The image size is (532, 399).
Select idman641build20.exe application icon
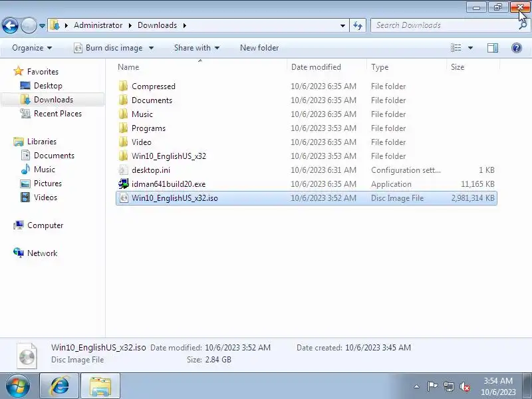124,184
